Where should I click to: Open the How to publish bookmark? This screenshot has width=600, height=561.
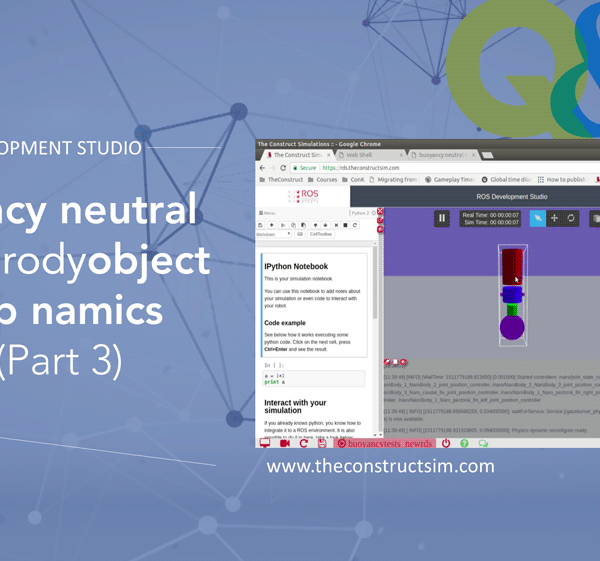point(562,179)
